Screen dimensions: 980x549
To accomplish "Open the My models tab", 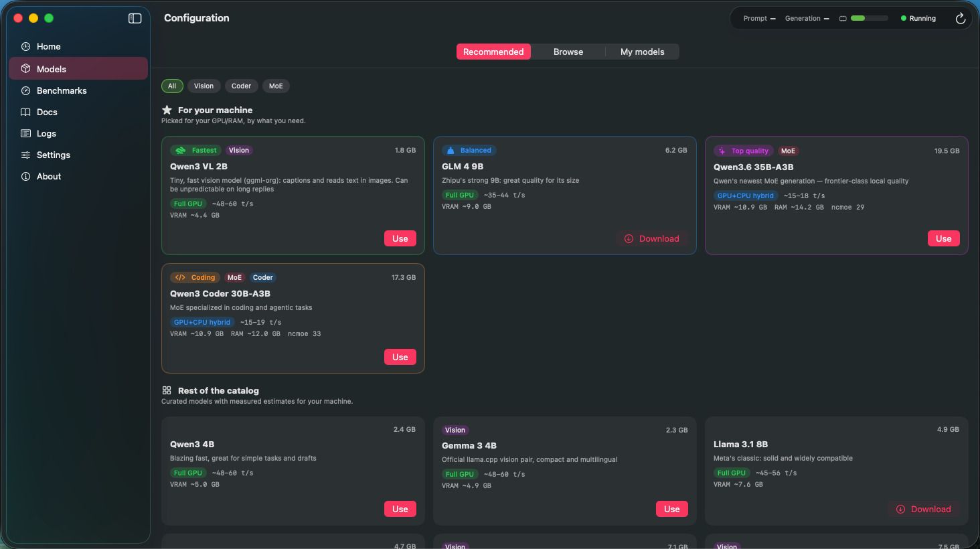I will [643, 52].
